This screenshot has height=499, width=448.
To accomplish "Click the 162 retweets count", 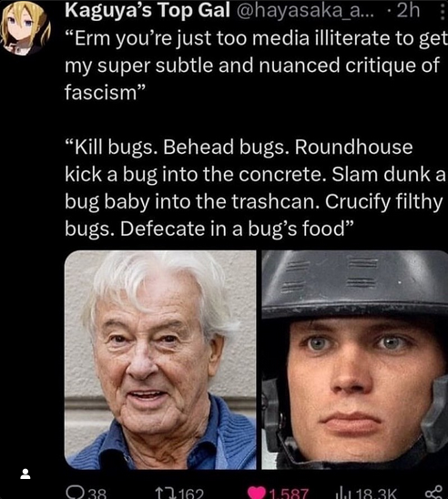I will [190, 494].
